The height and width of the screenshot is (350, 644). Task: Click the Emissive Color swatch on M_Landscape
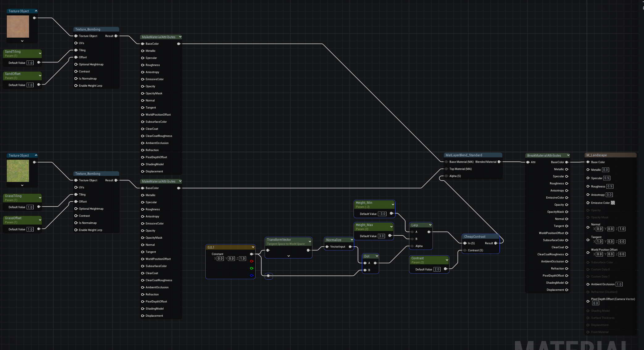coord(613,203)
